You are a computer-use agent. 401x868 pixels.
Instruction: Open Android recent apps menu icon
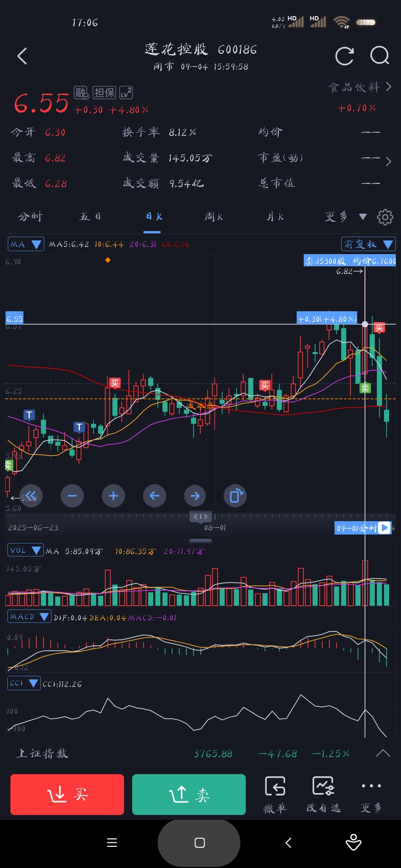112,843
